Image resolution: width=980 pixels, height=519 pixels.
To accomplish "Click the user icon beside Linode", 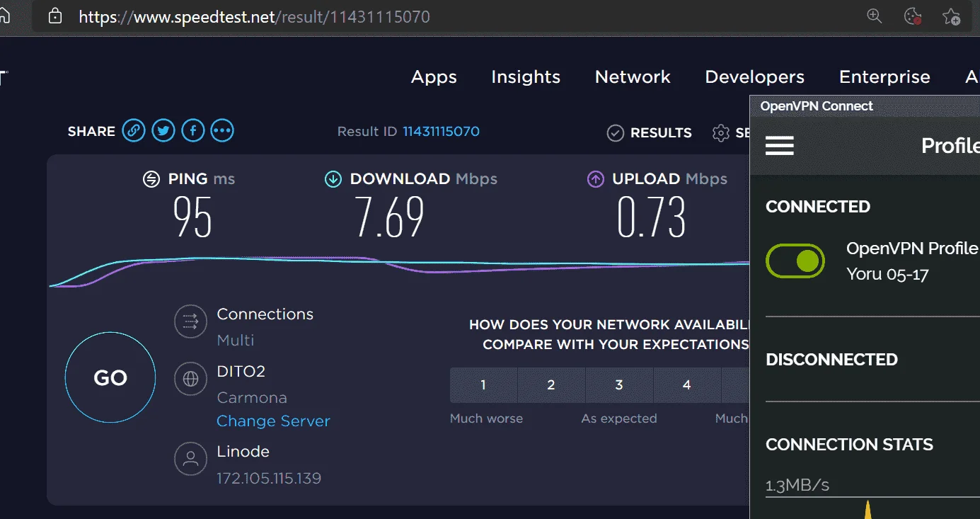I will click(x=190, y=460).
